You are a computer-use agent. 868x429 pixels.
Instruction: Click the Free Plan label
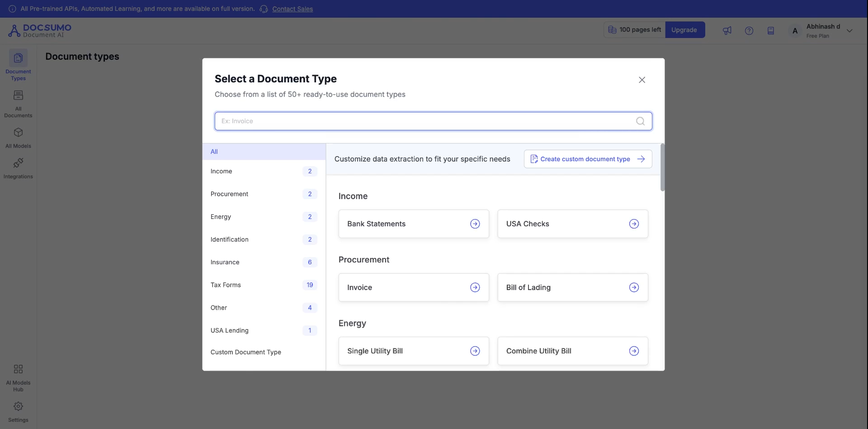tap(818, 36)
